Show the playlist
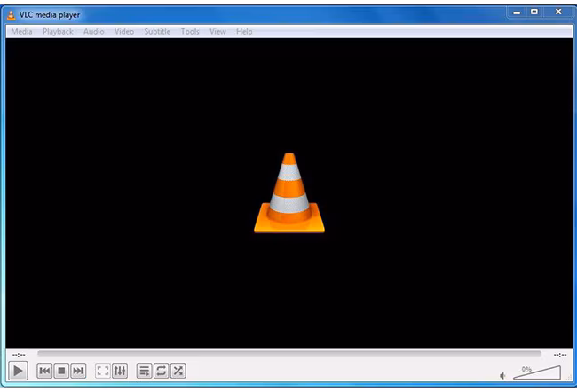 (144, 371)
